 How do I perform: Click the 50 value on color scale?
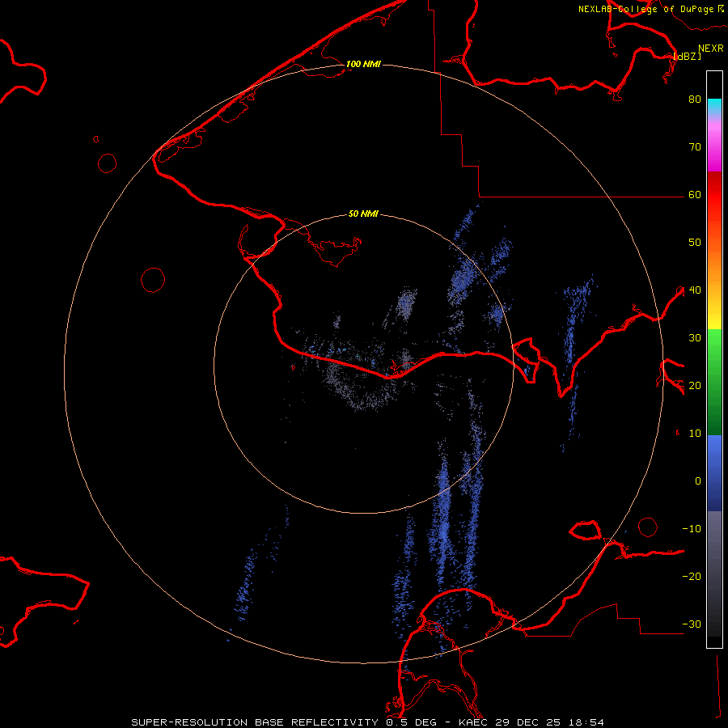[x=695, y=243]
